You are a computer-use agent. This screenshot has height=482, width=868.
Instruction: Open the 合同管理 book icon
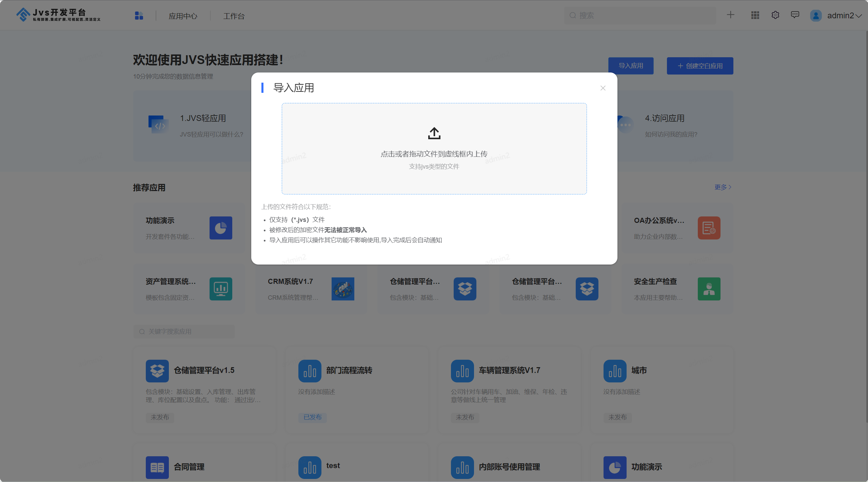click(157, 467)
